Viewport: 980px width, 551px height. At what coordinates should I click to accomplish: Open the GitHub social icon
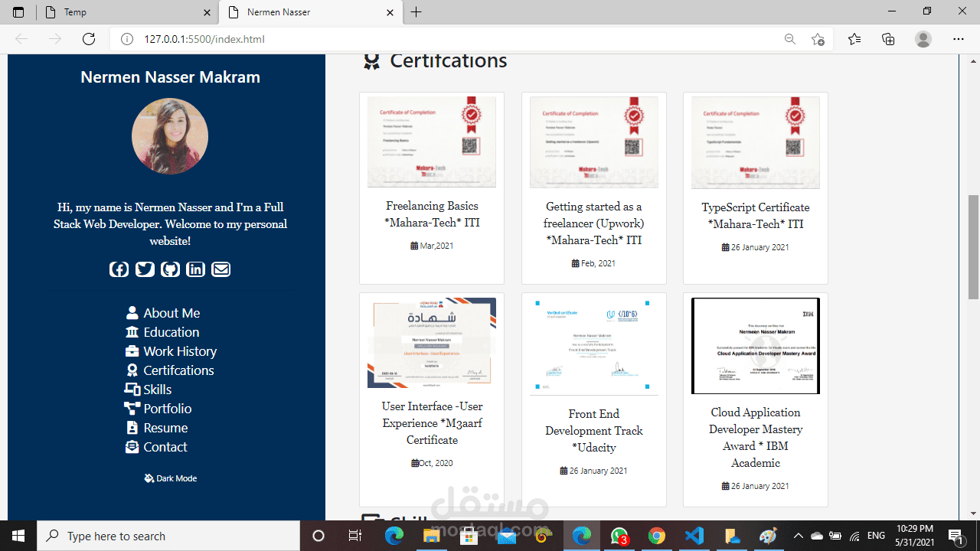(x=170, y=269)
